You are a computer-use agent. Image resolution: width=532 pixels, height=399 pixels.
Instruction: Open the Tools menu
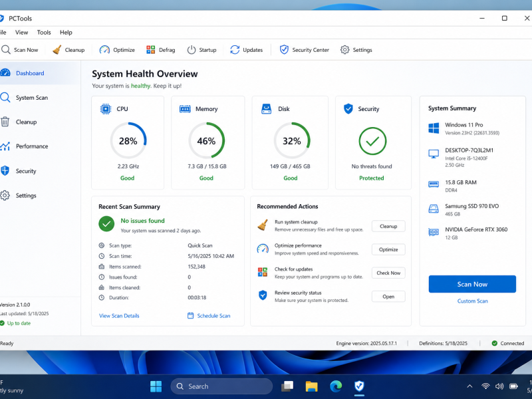pos(44,32)
